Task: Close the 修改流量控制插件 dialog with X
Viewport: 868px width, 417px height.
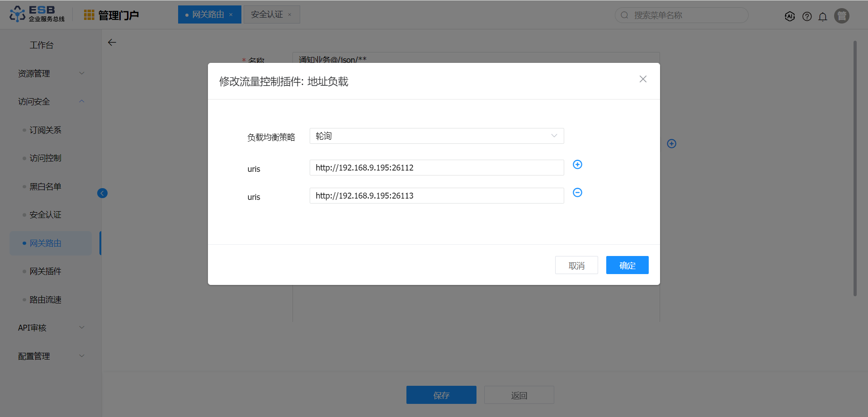Action: pyautogui.click(x=643, y=79)
